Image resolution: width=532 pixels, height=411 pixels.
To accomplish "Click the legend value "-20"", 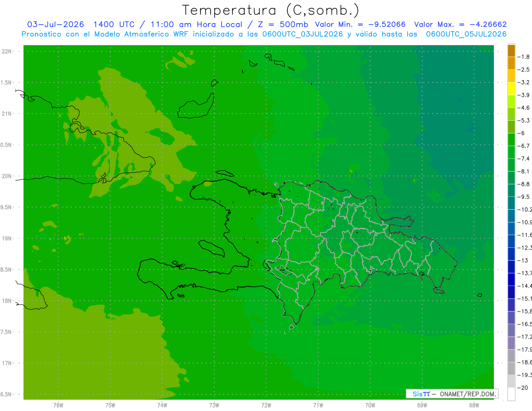I will [522, 388].
